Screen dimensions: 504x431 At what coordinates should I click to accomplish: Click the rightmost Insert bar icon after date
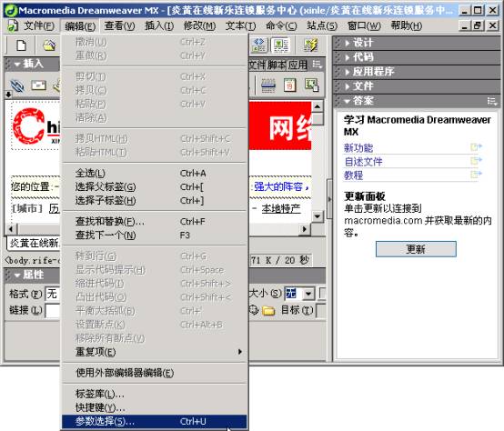(x=311, y=85)
